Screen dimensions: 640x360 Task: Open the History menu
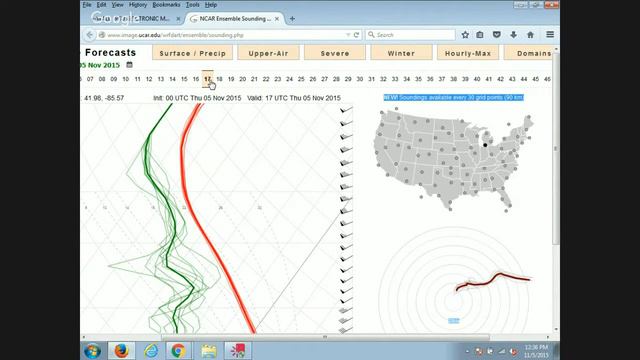[138, 5]
